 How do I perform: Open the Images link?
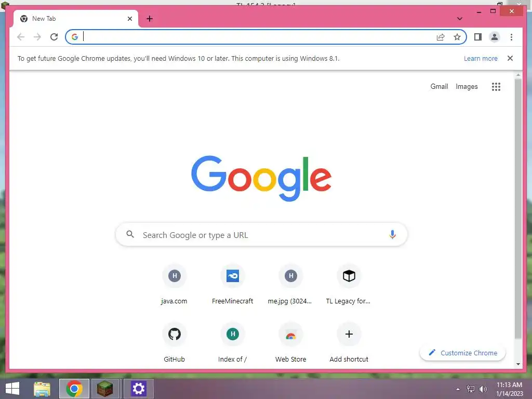(467, 87)
